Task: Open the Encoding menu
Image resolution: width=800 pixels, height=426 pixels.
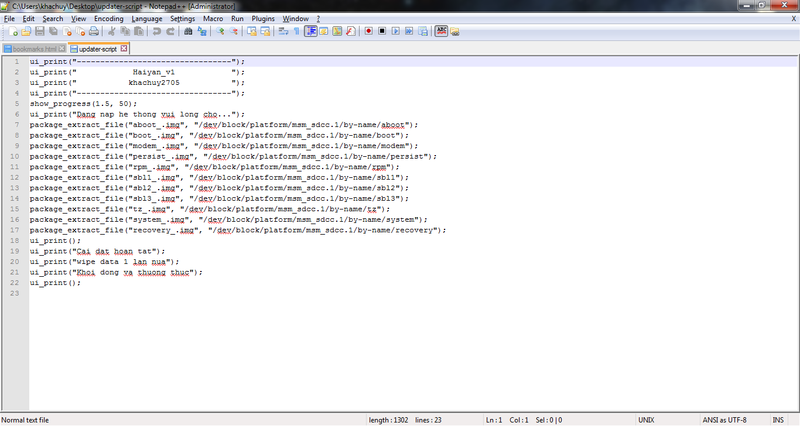Action: (x=109, y=18)
